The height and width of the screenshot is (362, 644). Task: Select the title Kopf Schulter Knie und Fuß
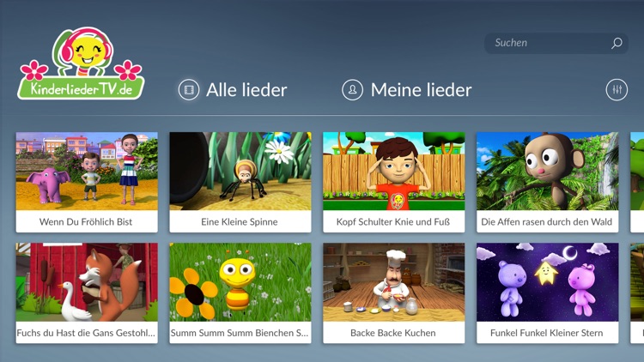point(393,222)
